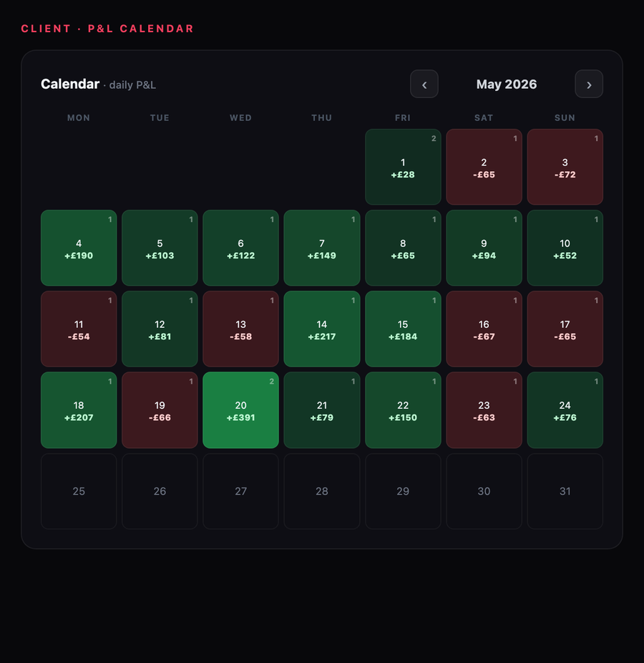Click the empty day 31 cell

click(565, 491)
